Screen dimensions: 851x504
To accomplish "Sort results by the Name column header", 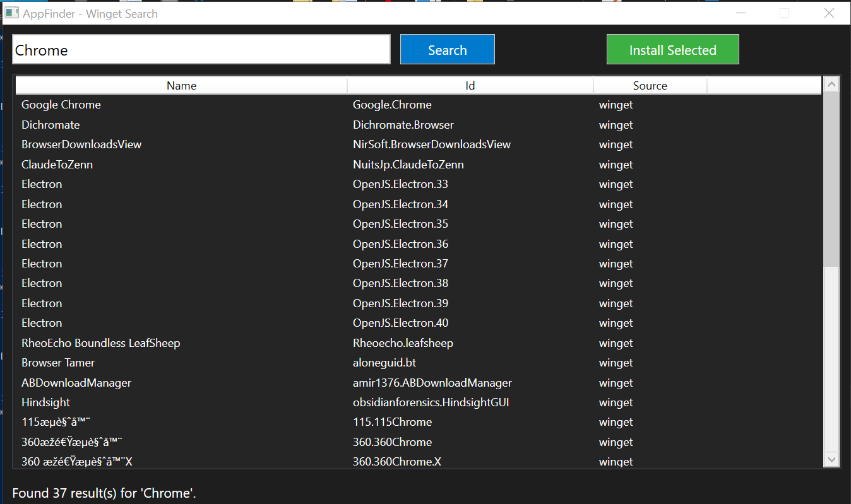I will point(181,86).
